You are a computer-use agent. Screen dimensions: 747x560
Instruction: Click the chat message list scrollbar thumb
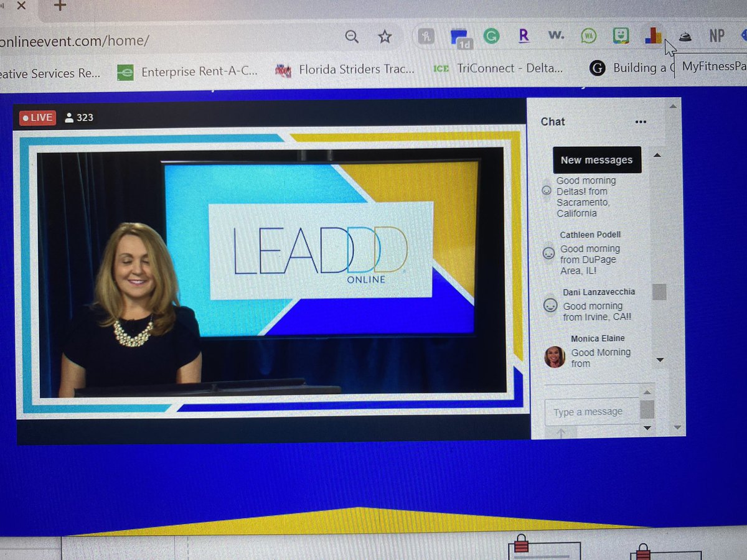659,292
